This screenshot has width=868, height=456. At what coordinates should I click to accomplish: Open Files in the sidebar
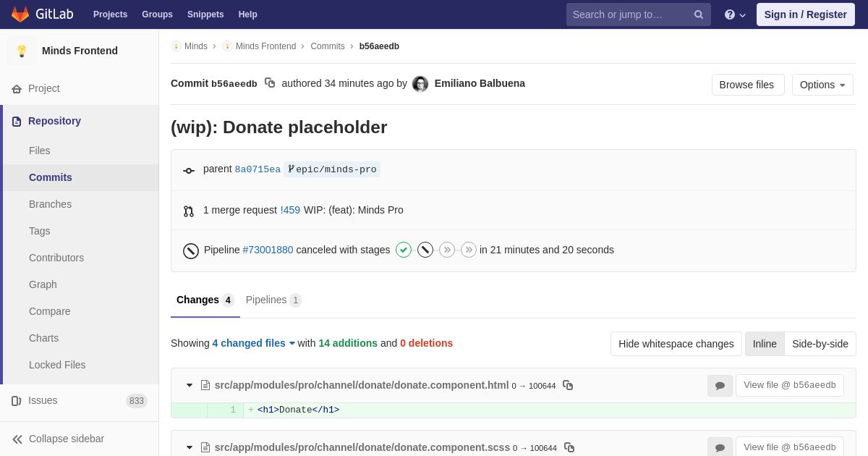coord(80,151)
